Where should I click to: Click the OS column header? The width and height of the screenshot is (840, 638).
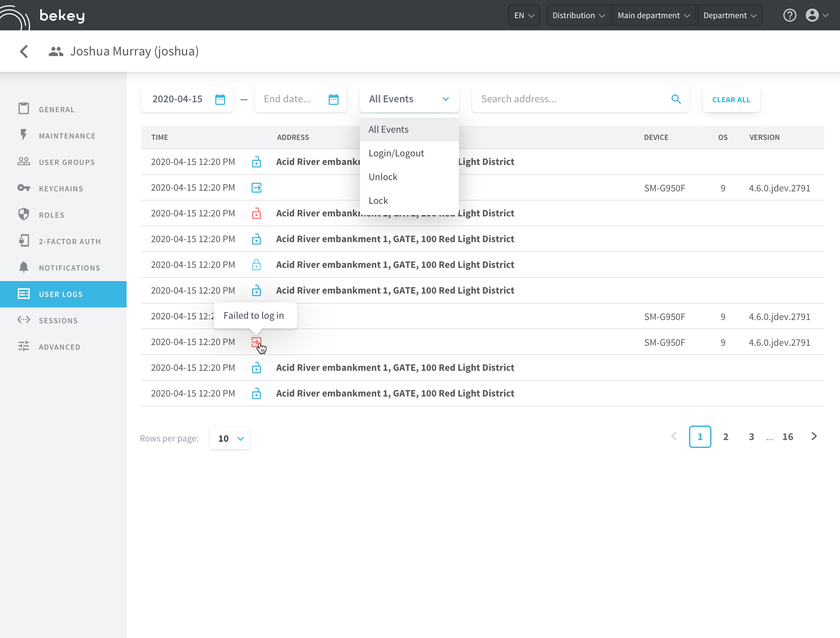coord(723,137)
